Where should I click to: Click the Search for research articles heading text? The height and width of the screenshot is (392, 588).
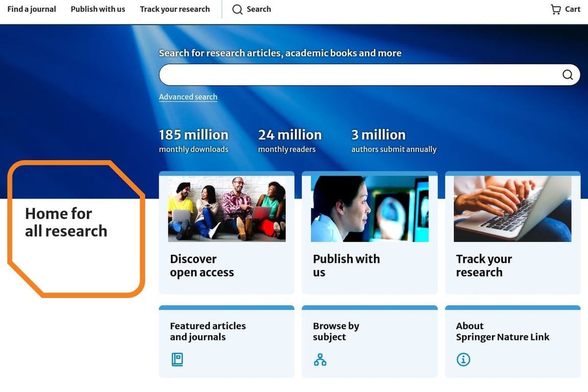280,53
